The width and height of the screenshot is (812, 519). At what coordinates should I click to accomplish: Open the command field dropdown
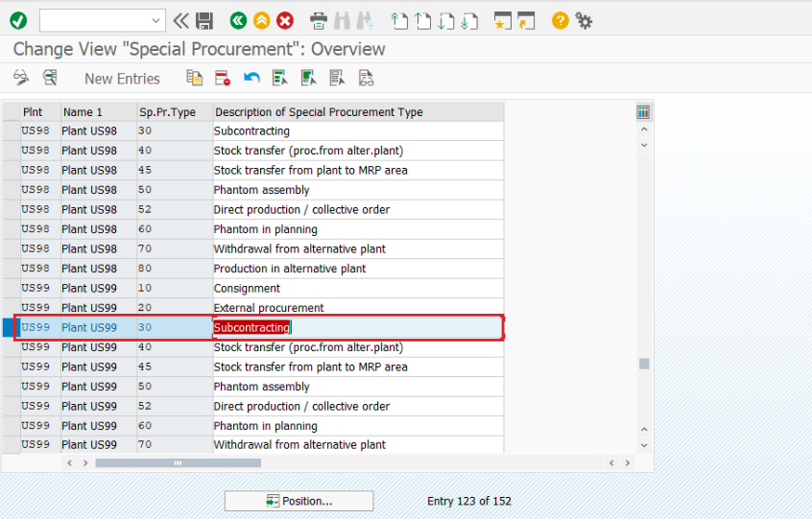click(x=157, y=20)
